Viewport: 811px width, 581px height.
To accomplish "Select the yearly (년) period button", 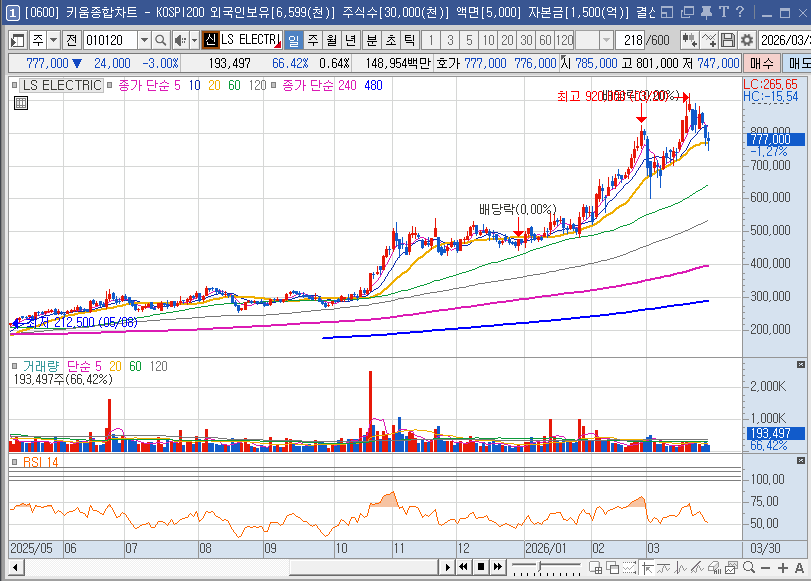I will click(x=351, y=40).
